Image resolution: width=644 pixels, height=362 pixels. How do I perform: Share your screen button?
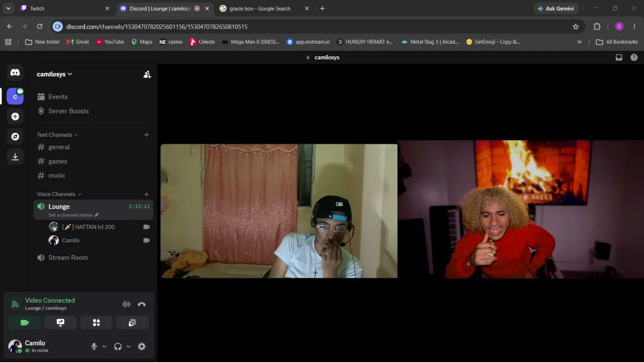[x=60, y=323]
